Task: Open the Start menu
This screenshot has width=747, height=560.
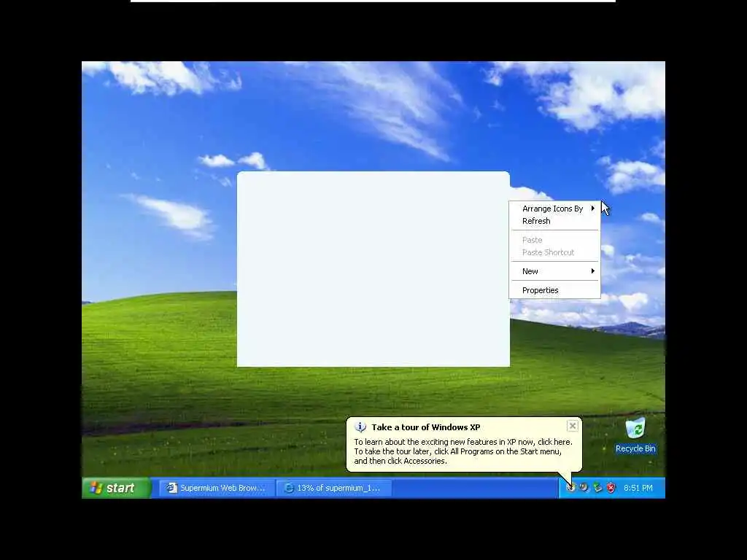Action: [116, 488]
